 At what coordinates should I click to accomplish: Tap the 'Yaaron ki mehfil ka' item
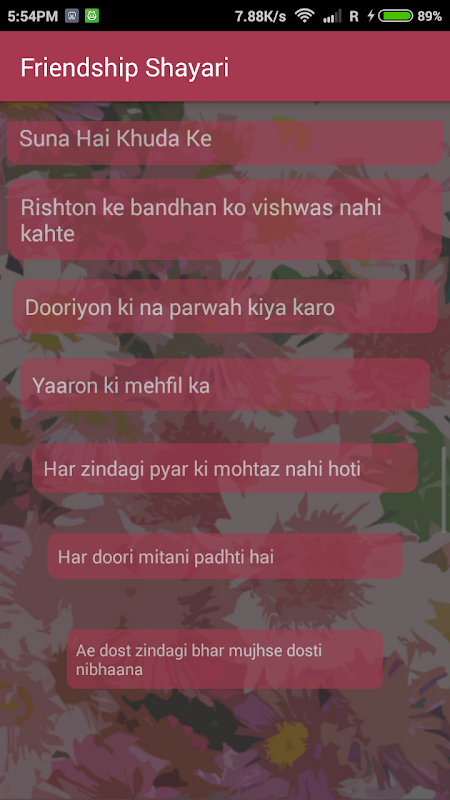coord(225,385)
